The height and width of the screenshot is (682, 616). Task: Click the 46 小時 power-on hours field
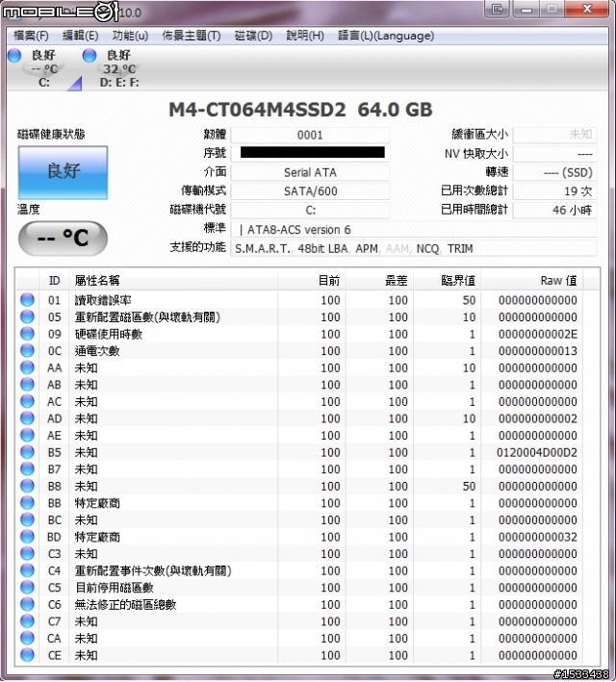click(554, 210)
